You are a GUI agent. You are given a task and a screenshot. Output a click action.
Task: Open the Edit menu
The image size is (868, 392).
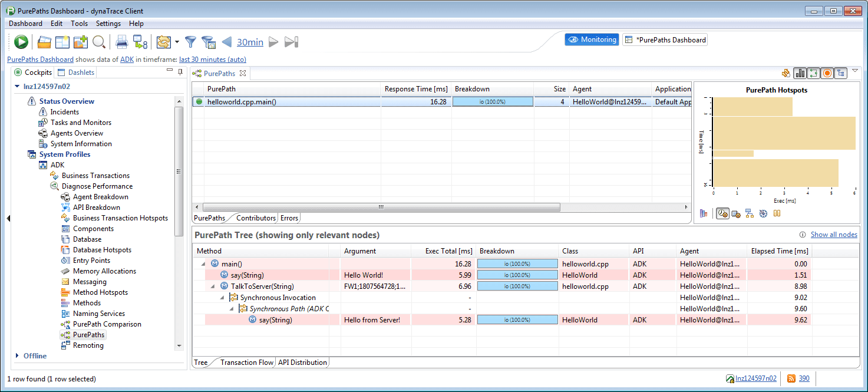click(57, 24)
